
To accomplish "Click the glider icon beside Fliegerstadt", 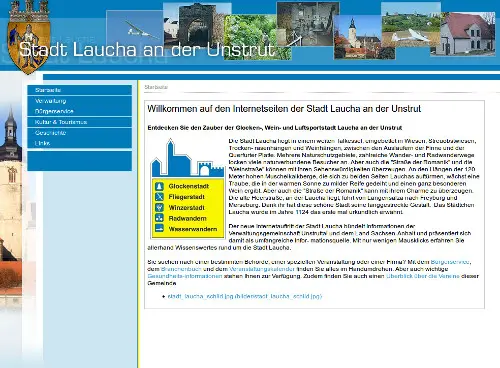I will (159, 197).
